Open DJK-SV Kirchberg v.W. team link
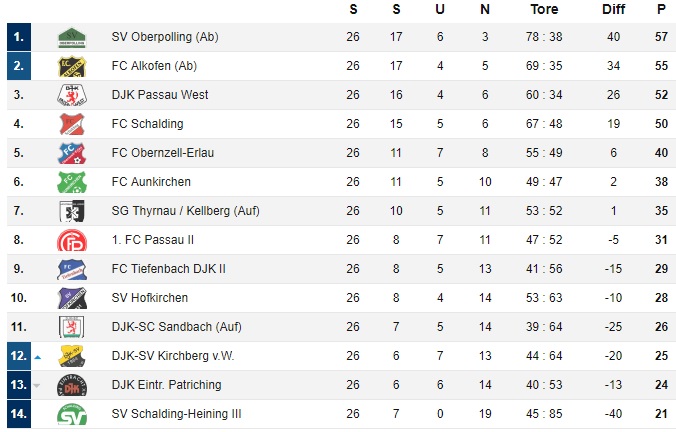This screenshot has width=676, height=432. tap(173, 356)
